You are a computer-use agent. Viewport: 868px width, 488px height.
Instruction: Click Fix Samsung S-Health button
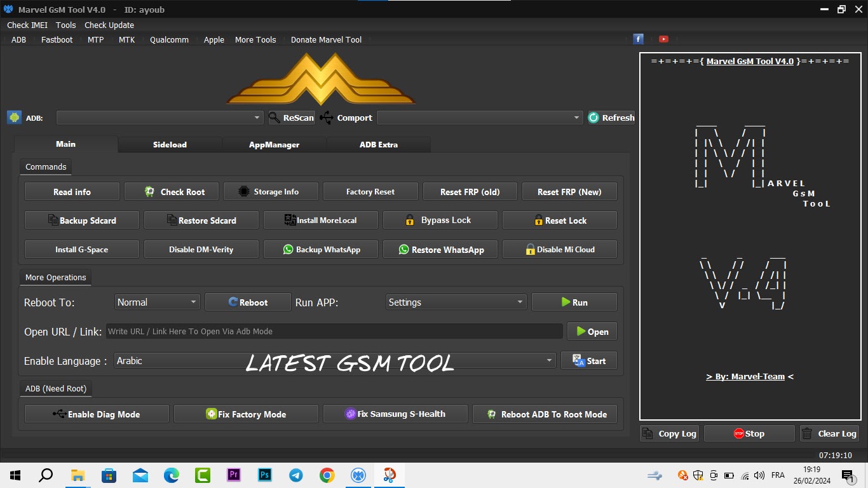[395, 414]
